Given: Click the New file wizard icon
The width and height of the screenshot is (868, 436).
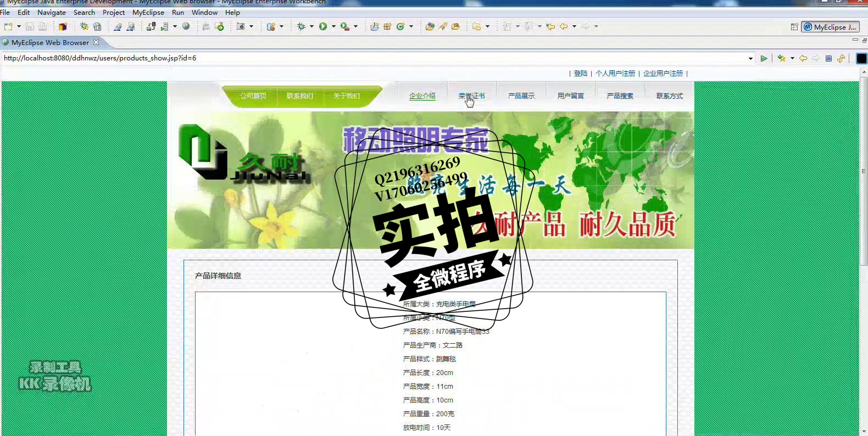Looking at the screenshot, I should pos(8,26).
